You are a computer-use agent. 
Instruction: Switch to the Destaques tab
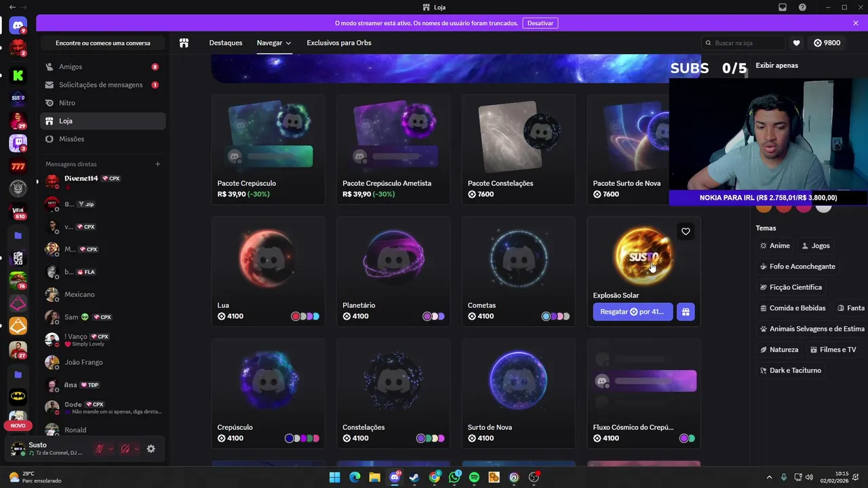point(226,43)
